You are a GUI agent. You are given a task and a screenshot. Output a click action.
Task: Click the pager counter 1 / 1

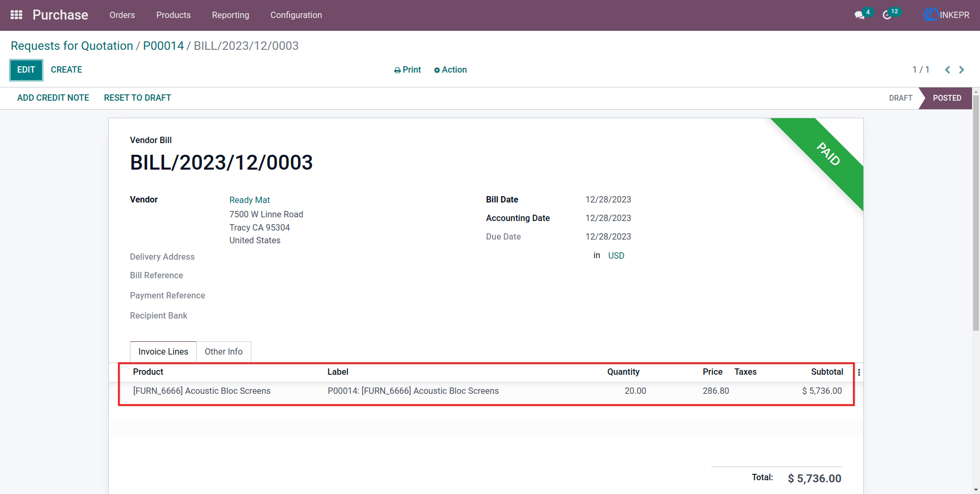click(921, 70)
